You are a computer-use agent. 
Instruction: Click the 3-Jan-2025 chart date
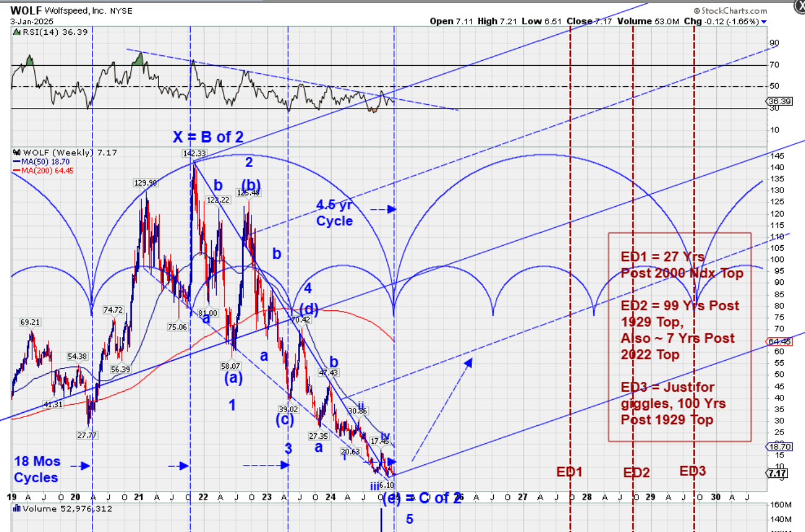(x=32, y=21)
